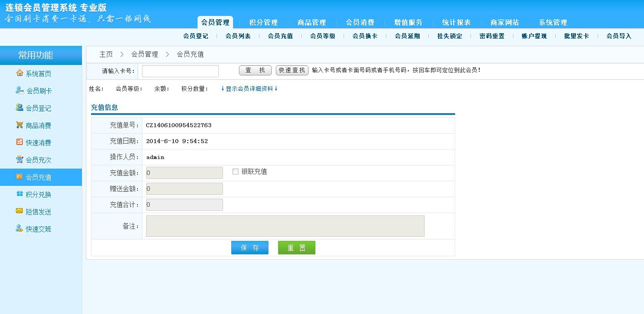This screenshot has width=644, height=314.
Task: Select 挂失锁定 submenu item
Action: [x=450, y=36]
